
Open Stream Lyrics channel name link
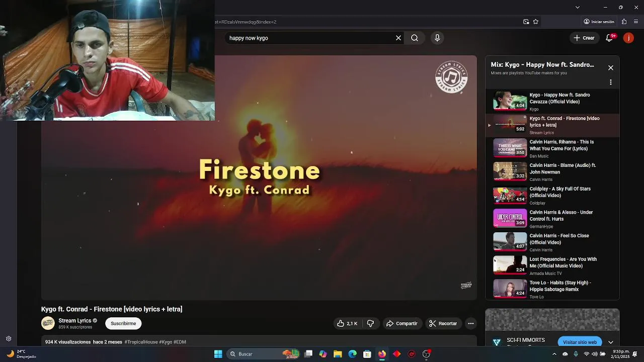click(x=75, y=320)
